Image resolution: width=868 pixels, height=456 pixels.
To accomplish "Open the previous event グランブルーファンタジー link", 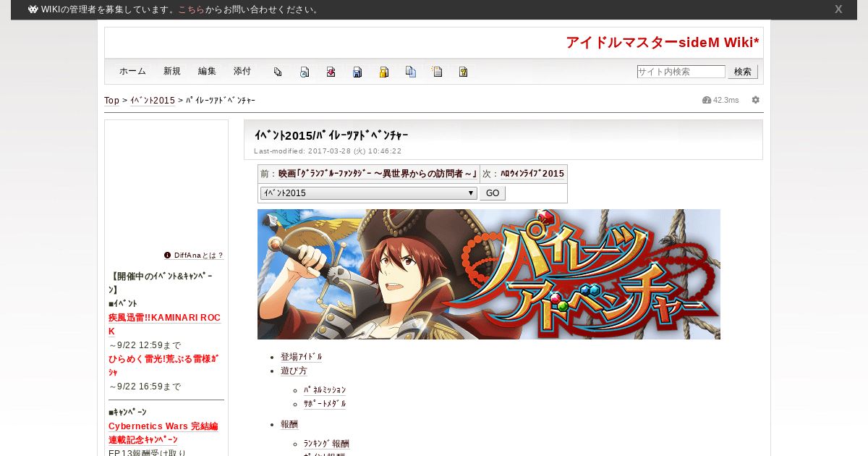I will pos(378,174).
